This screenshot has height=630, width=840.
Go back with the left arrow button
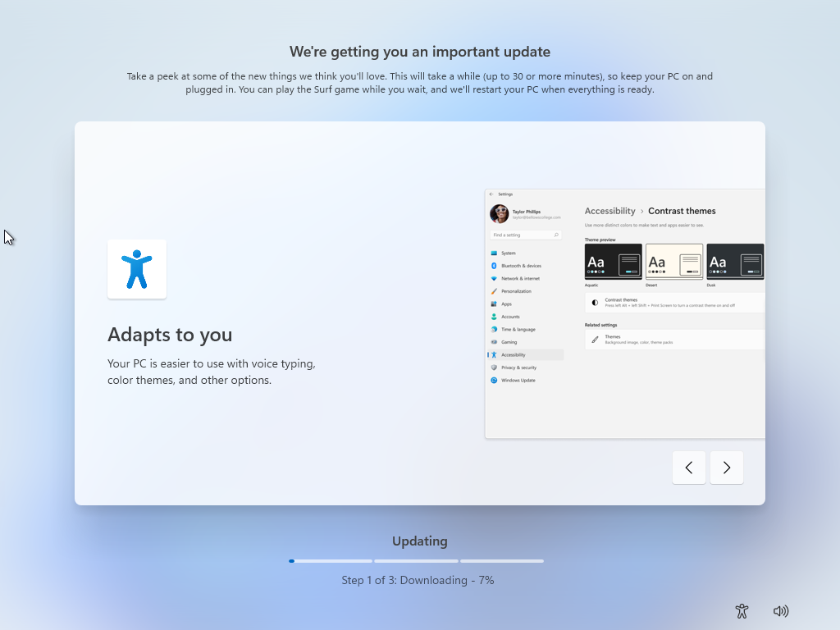pyautogui.click(x=689, y=468)
